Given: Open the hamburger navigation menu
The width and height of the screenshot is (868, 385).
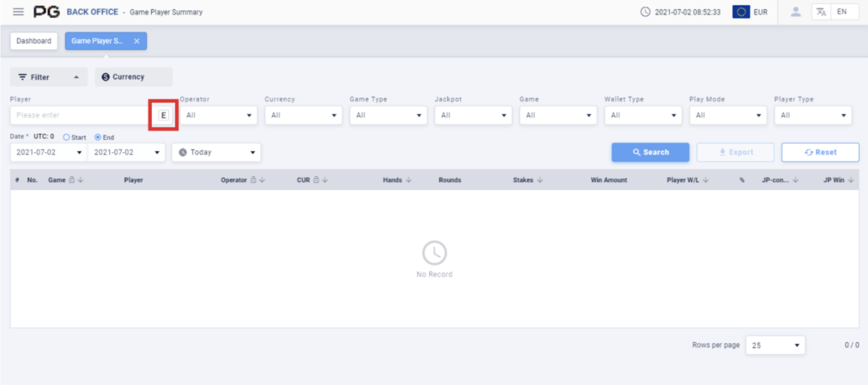Looking at the screenshot, I should (x=18, y=12).
